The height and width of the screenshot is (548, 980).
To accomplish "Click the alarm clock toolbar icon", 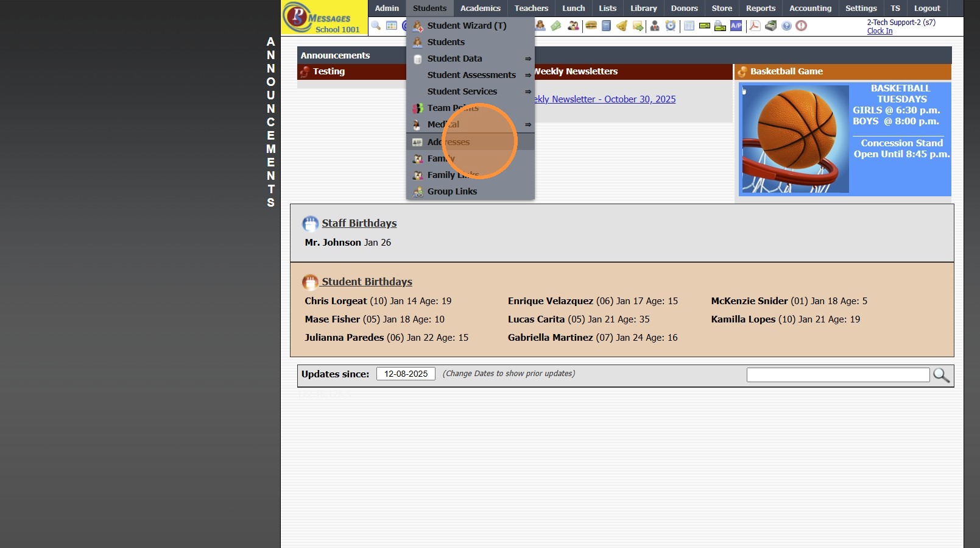I will [671, 26].
